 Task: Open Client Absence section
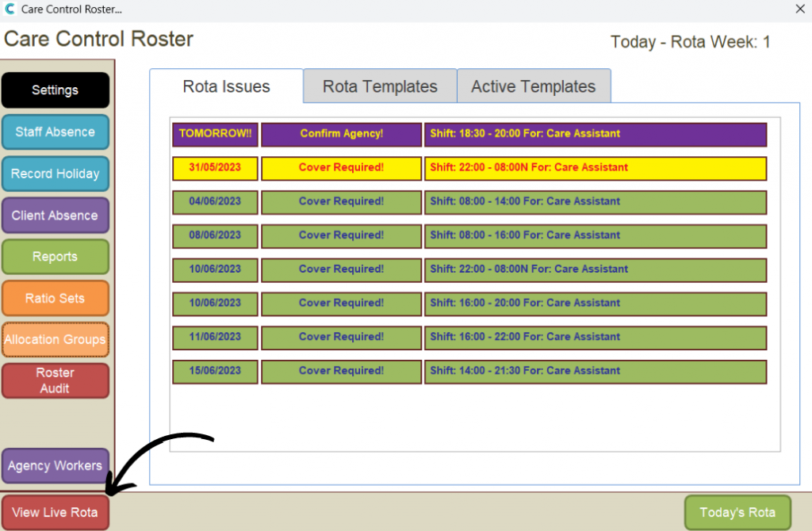[56, 216]
